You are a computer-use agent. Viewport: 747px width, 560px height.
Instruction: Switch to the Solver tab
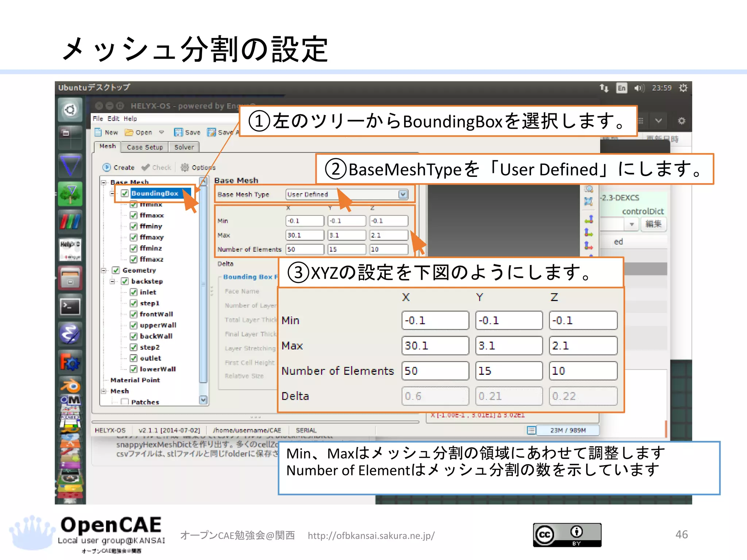tap(184, 147)
